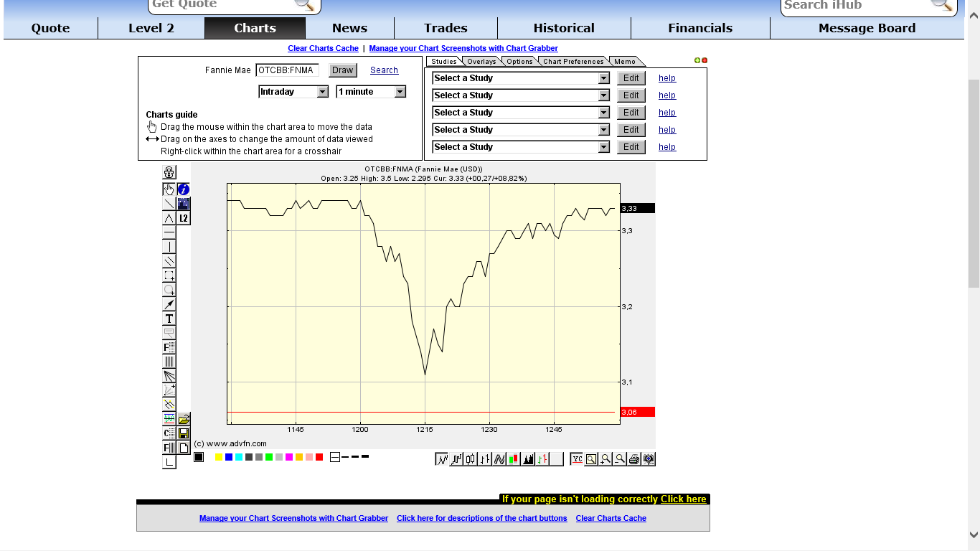This screenshot has width=980, height=551.
Task: Click the yellow Click here link
Action: tap(684, 499)
